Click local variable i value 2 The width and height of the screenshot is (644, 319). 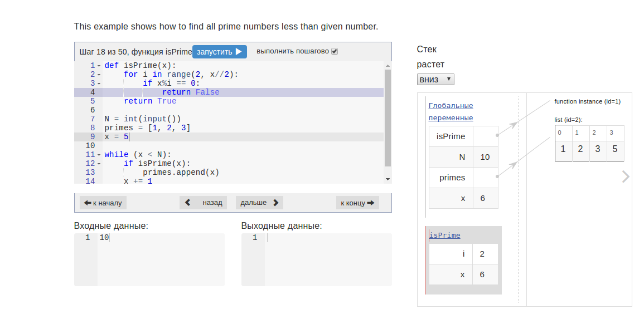tap(485, 254)
